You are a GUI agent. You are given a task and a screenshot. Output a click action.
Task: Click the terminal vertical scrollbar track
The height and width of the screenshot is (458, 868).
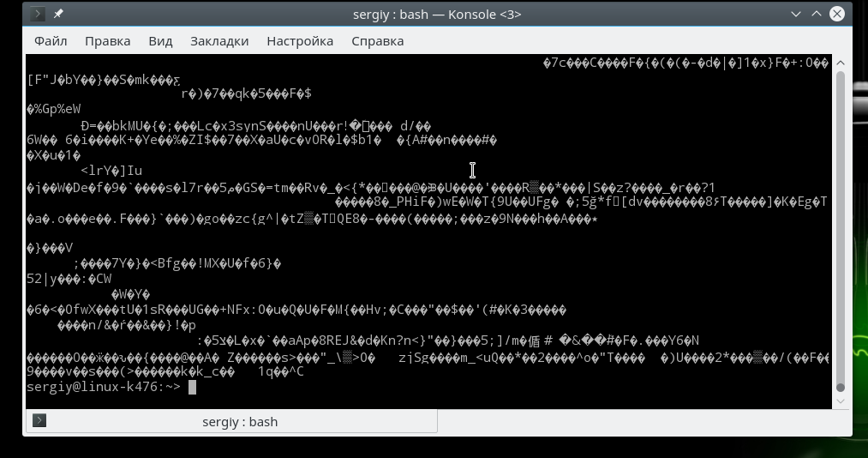pyautogui.click(x=841, y=230)
